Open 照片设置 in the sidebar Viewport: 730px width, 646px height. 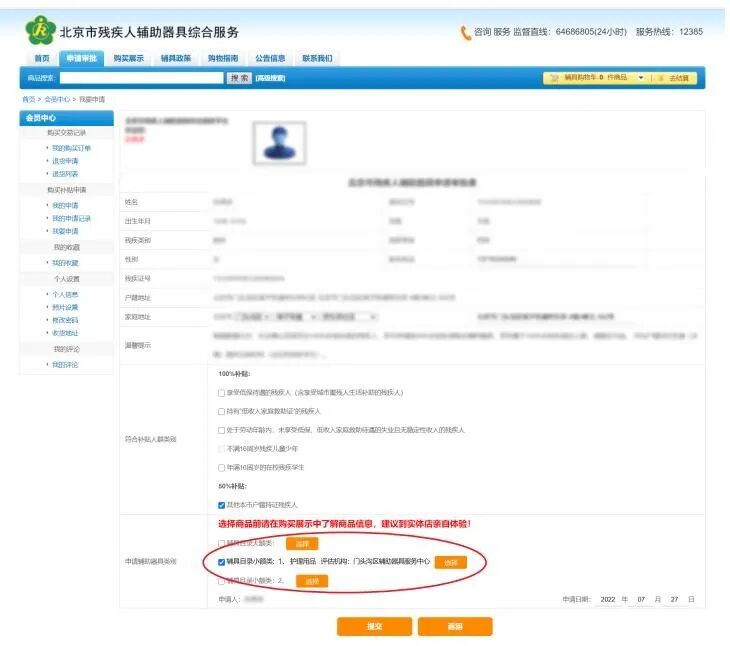(65, 307)
